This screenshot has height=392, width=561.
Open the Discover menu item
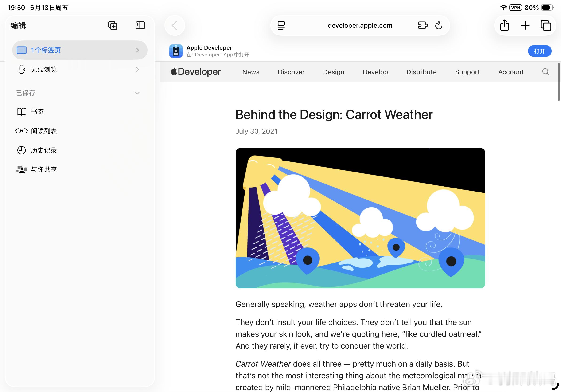pyautogui.click(x=291, y=72)
